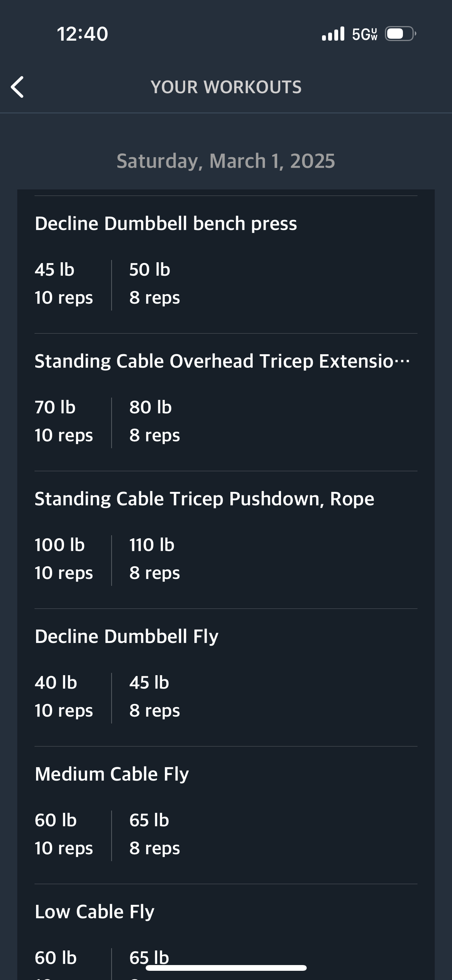This screenshot has height=980, width=452.
Task: Open the Decline Dumbbell bench press exercise
Action: 166,224
